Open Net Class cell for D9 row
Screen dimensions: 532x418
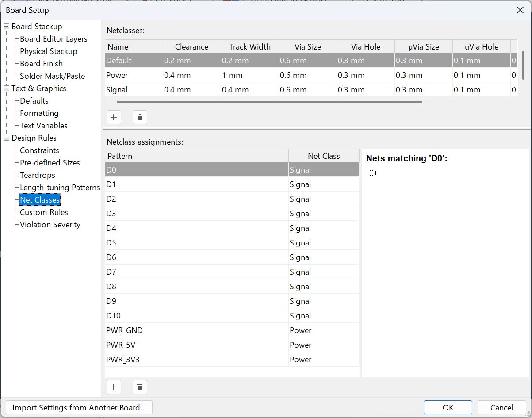point(324,301)
